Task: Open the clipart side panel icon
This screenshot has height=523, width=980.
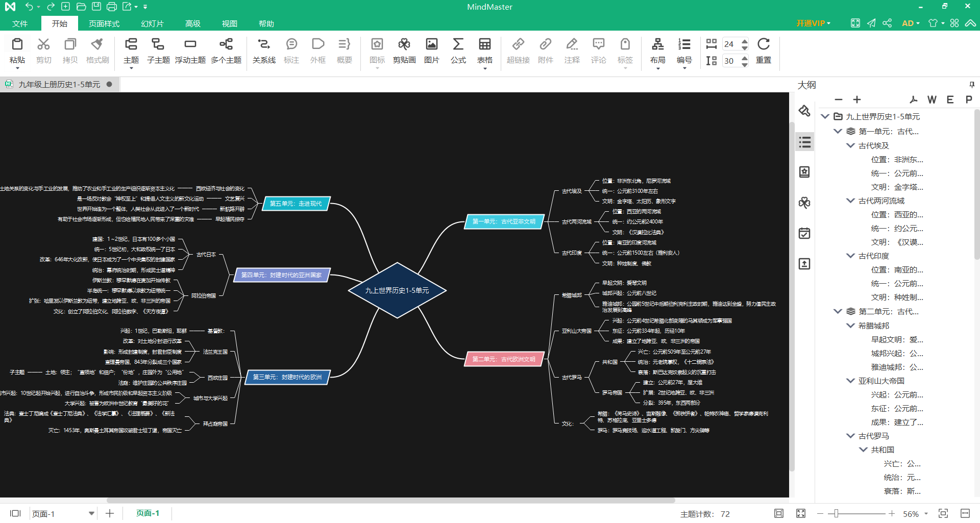Action: pyautogui.click(x=805, y=203)
